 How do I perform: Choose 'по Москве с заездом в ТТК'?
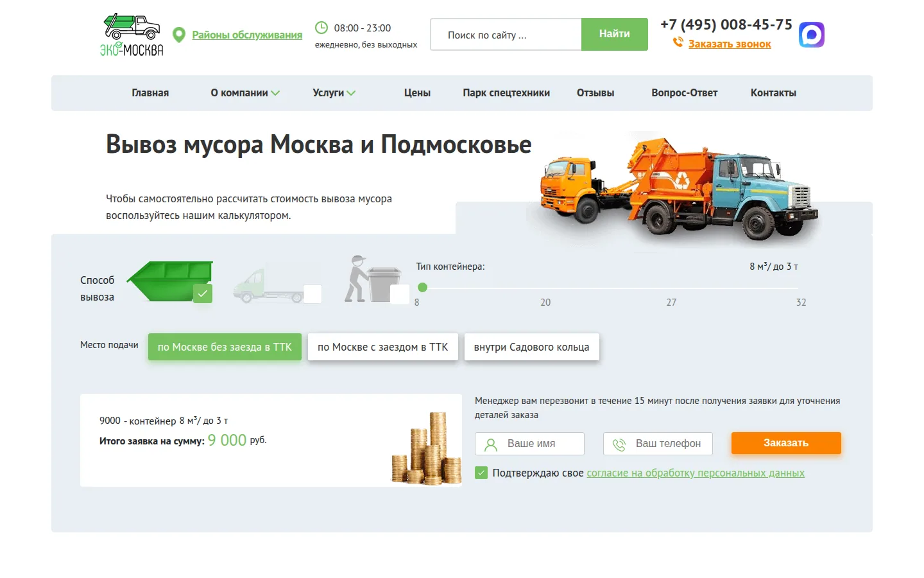383,347
